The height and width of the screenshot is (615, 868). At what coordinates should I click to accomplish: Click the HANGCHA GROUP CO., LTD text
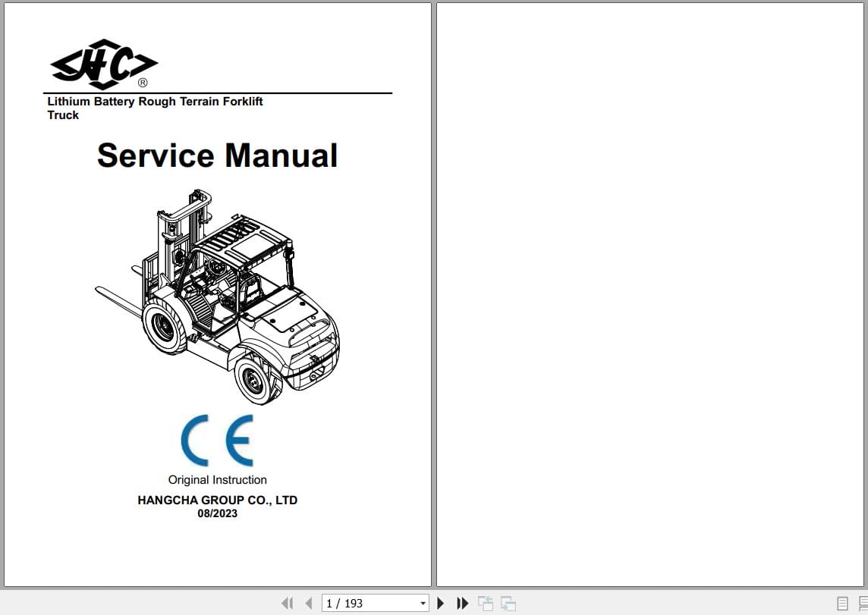pos(218,500)
